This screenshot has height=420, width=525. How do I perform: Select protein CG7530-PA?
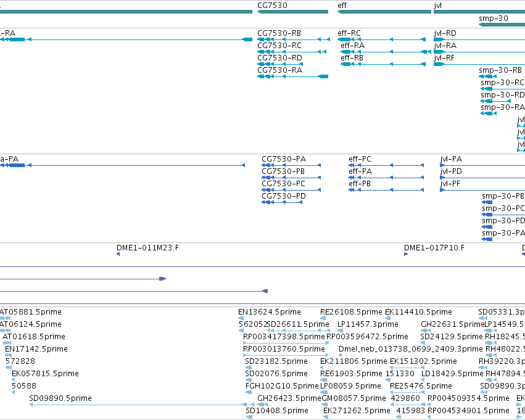click(x=291, y=165)
